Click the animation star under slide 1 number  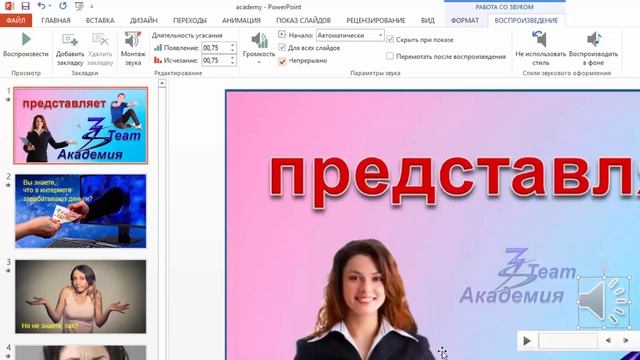(8, 100)
